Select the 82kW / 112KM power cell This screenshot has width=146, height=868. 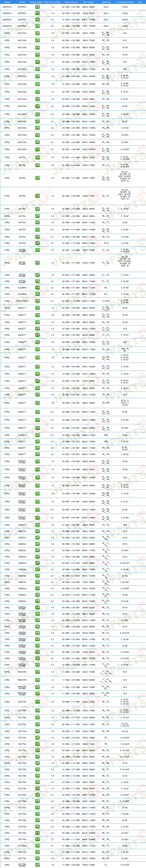[88, 222]
